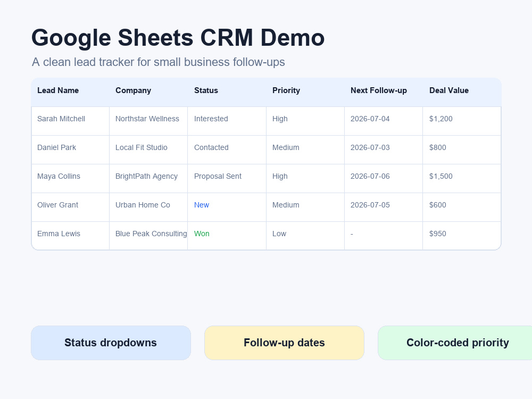This screenshot has width=532, height=399.
Task: Click the Urban Home Co cell
Action: (x=148, y=207)
